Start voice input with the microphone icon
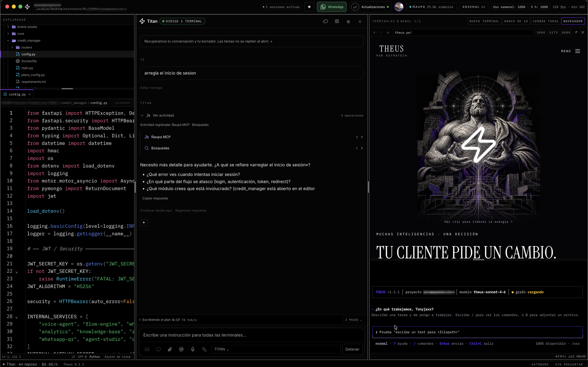Screen dimensions: 588x367 193,349
